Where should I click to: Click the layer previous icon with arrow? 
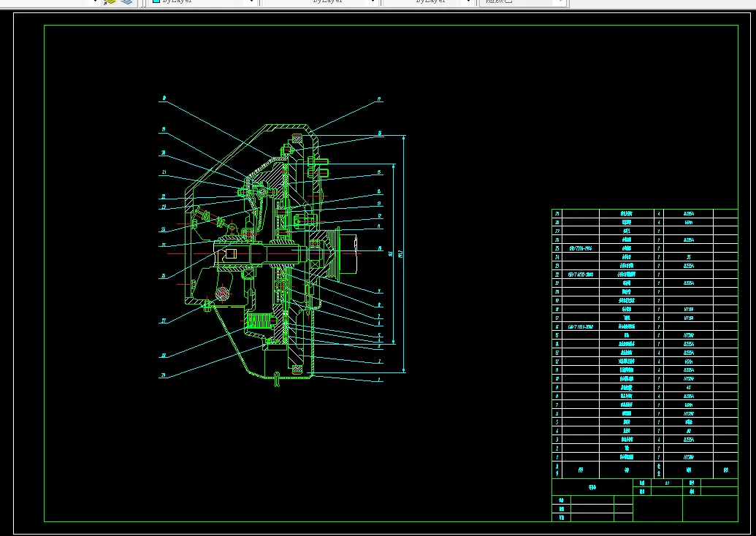click(x=110, y=2)
